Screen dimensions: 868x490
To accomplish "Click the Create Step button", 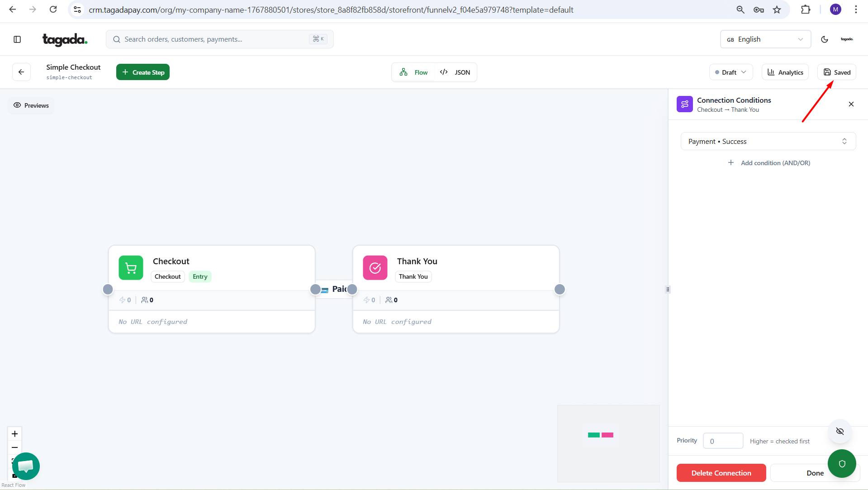I will tap(143, 72).
